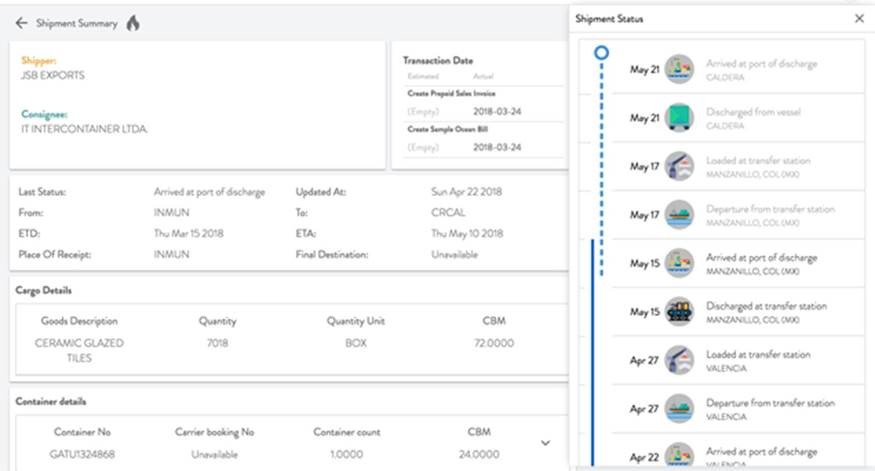Click the 'Shipment Status' panel heading
This screenshot has width=875, height=471.
pos(609,19)
